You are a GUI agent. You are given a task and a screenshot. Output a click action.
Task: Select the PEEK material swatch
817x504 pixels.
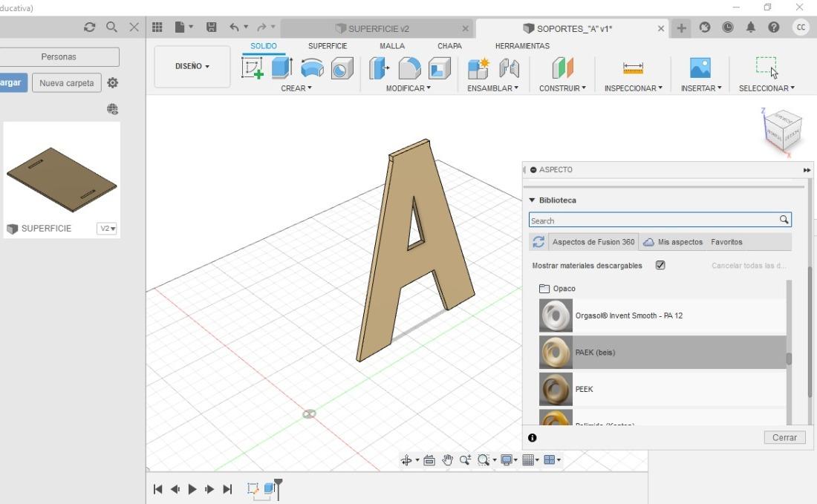[x=556, y=389]
